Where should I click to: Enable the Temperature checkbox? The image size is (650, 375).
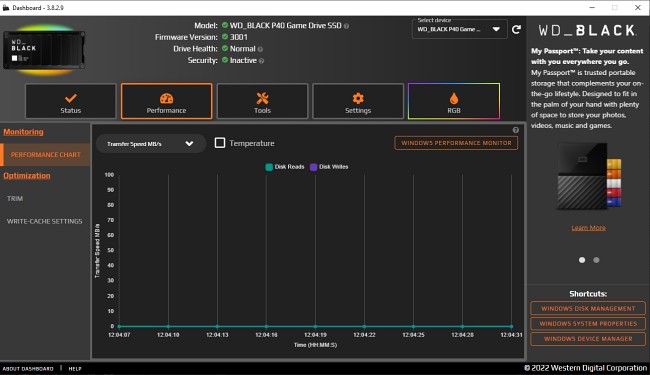[x=220, y=143]
